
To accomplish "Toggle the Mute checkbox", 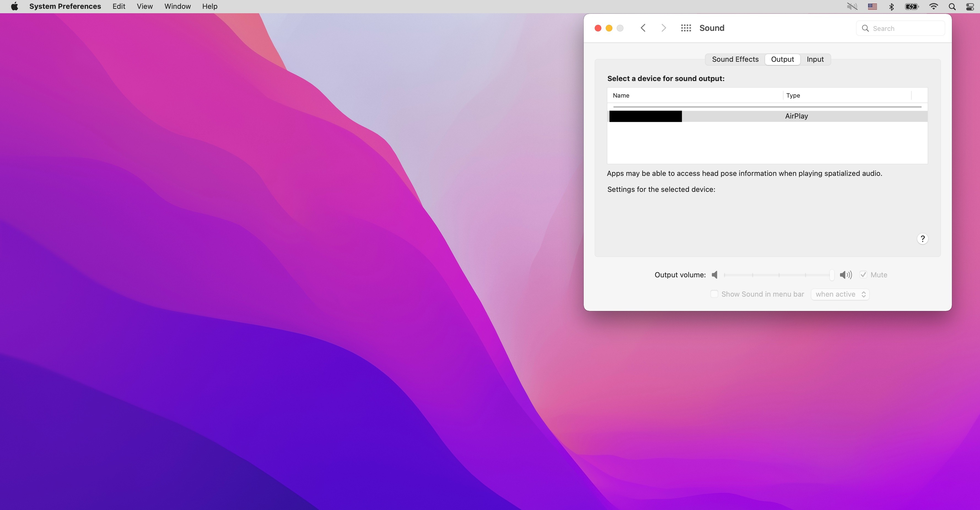I will tap(863, 274).
